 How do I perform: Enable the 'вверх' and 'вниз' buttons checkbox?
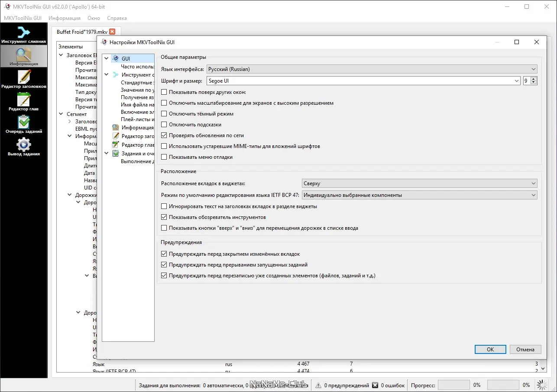[x=164, y=228]
